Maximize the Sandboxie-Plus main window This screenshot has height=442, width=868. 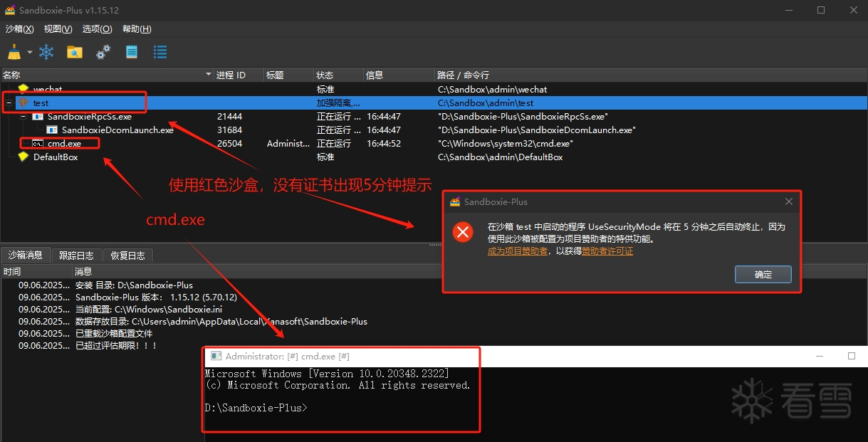pyautogui.click(x=821, y=10)
